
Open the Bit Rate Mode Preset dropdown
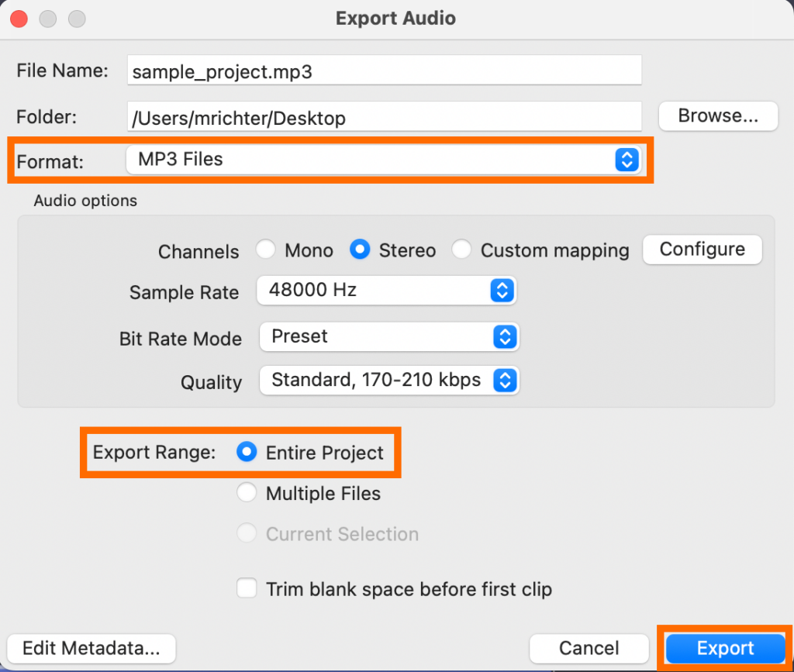(x=388, y=337)
